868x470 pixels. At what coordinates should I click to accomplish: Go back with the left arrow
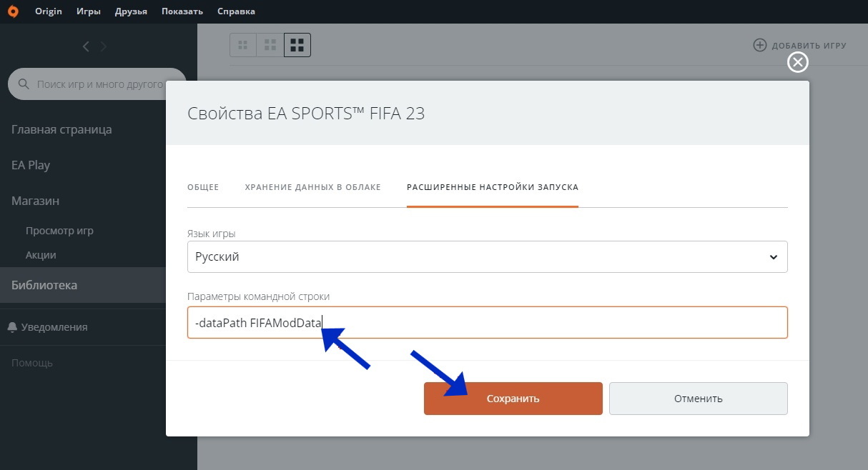pos(86,46)
